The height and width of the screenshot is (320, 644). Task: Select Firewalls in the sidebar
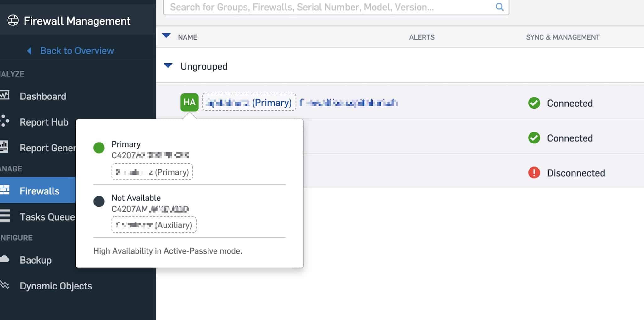coord(39,191)
